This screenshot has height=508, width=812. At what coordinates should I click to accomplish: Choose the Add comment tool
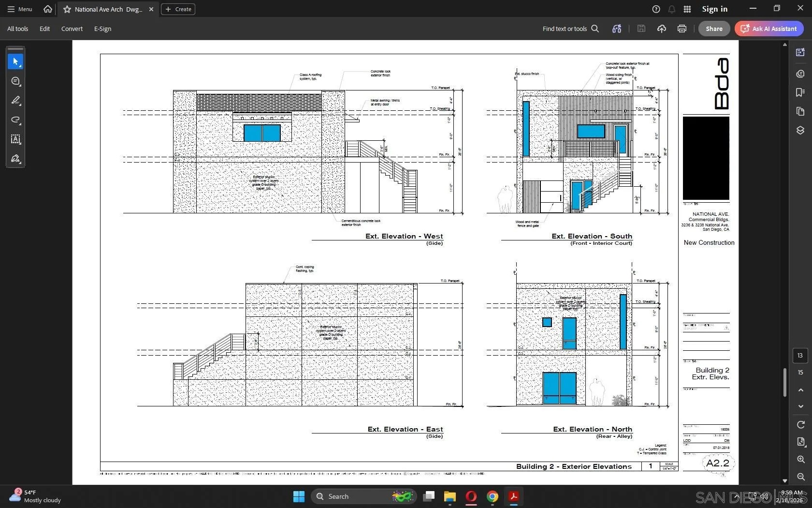click(x=15, y=81)
